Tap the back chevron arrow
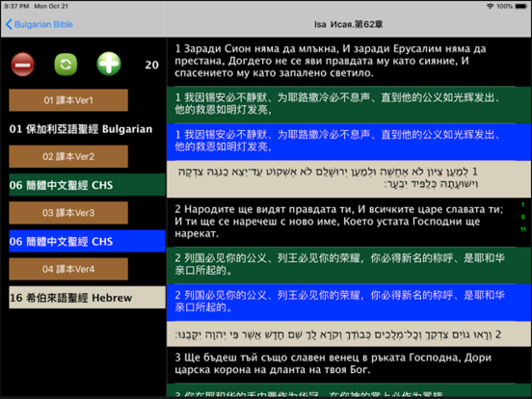Viewport: 532px width, 399px height. 10,24
